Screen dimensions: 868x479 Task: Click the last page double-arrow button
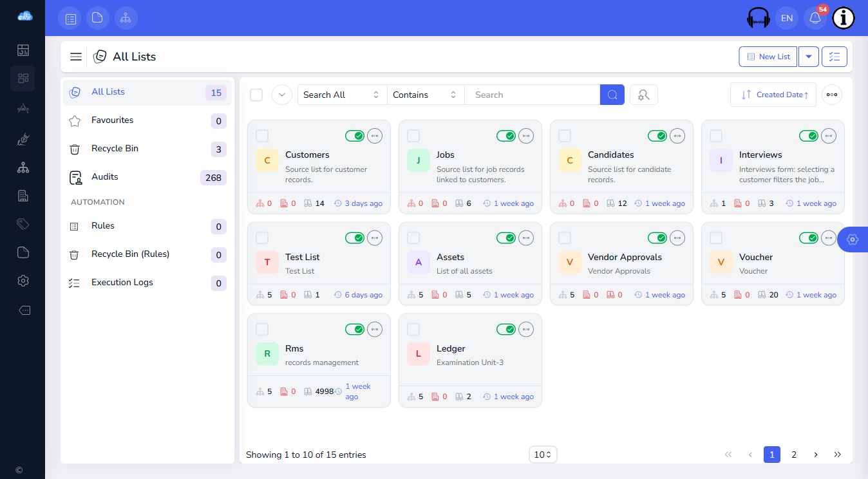pos(838,455)
